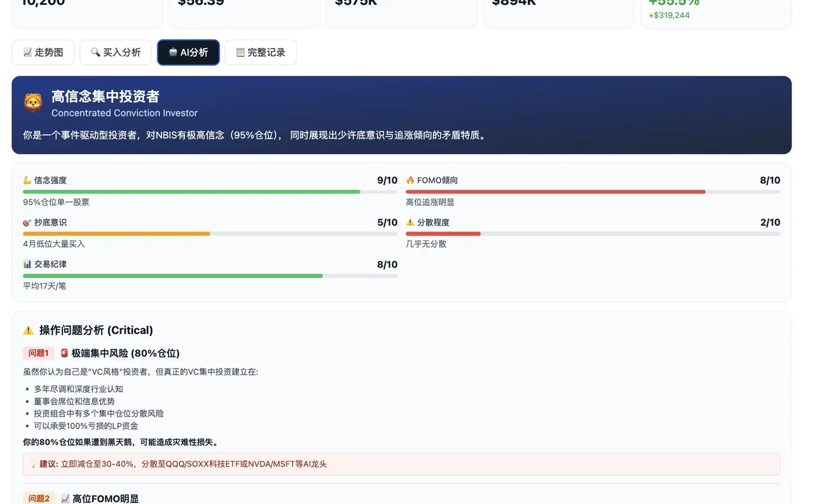Click the bar-chart icon next to 交易纪律
This screenshot has height=504, width=814.
point(29,264)
